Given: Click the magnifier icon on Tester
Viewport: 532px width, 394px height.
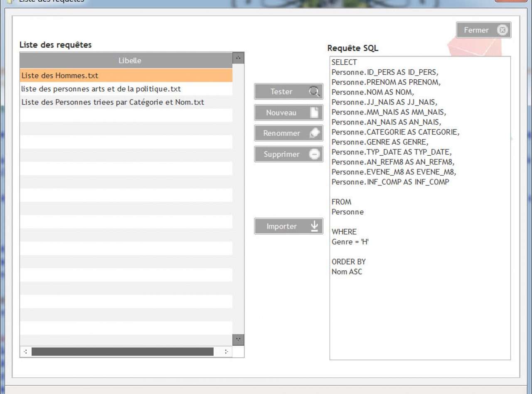Looking at the screenshot, I should point(314,91).
